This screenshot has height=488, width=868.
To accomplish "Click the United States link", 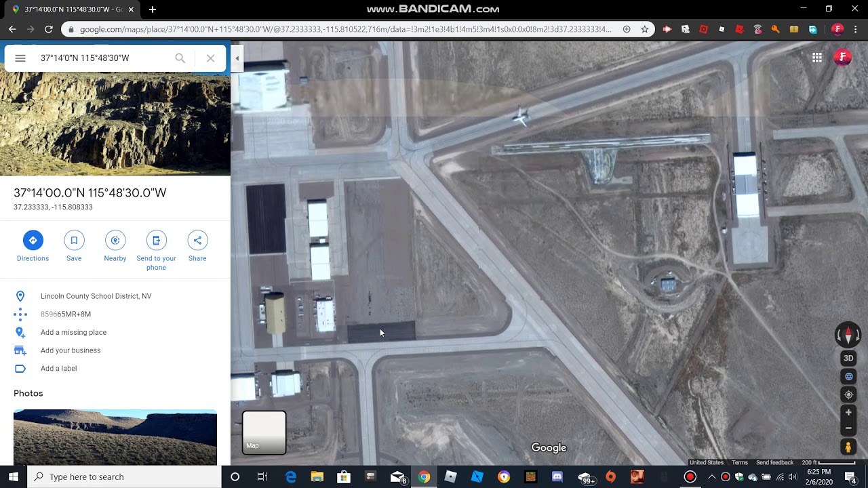I will pyautogui.click(x=707, y=462).
